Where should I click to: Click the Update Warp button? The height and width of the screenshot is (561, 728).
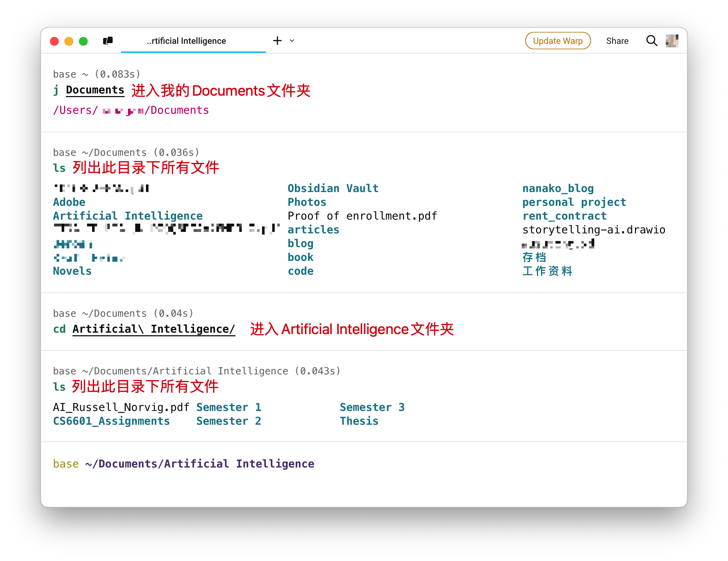[x=558, y=41]
